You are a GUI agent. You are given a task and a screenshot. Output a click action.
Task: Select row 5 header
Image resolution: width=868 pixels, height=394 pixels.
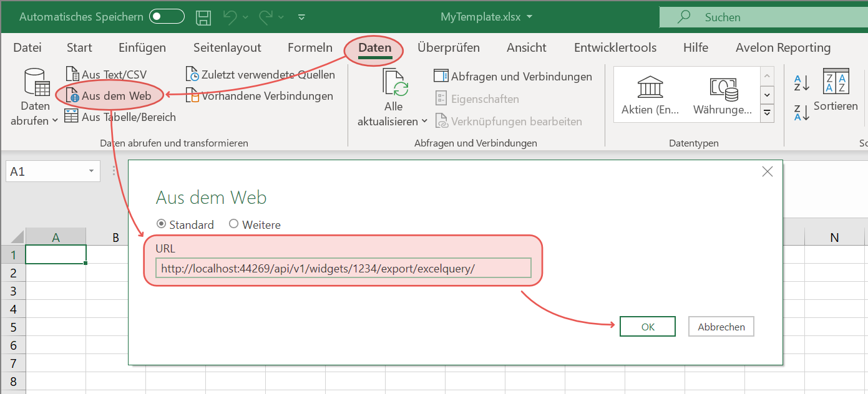(12, 327)
